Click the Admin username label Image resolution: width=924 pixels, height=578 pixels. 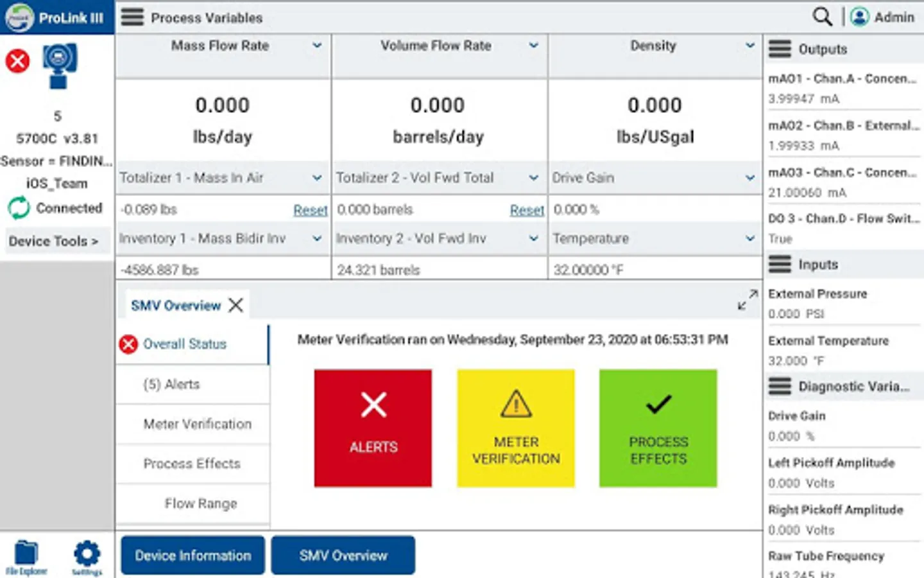coord(894,17)
